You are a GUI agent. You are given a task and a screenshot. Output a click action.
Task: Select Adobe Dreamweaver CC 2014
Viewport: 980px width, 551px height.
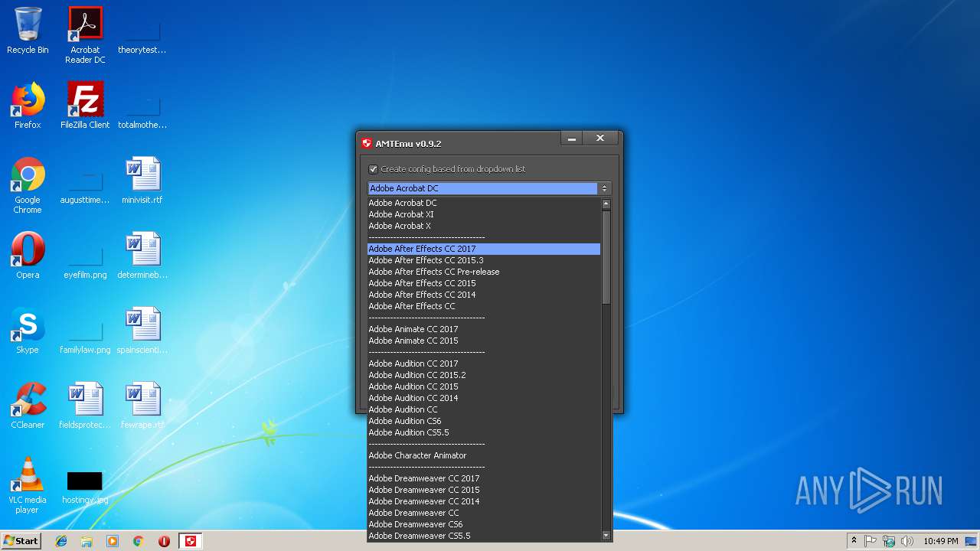[x=484, y=501]
